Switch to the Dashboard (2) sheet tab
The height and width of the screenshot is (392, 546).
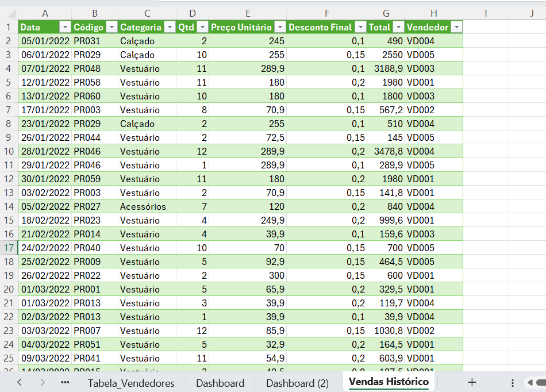tap(297, 383)
